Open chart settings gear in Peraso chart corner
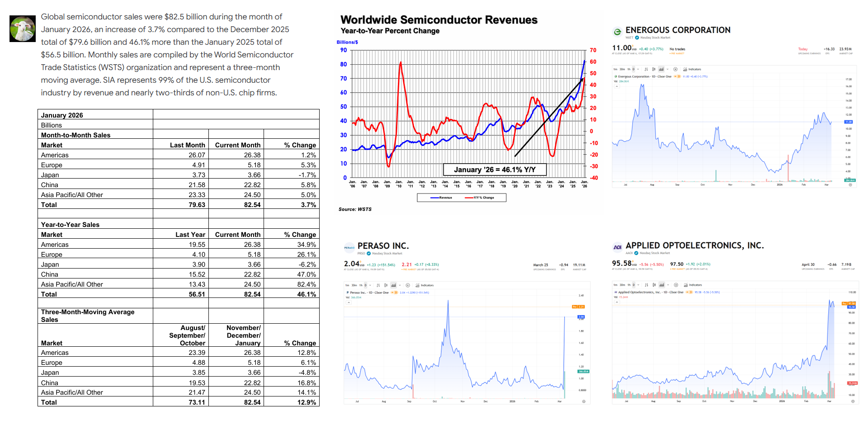868x434 pixels. (584, 401)
